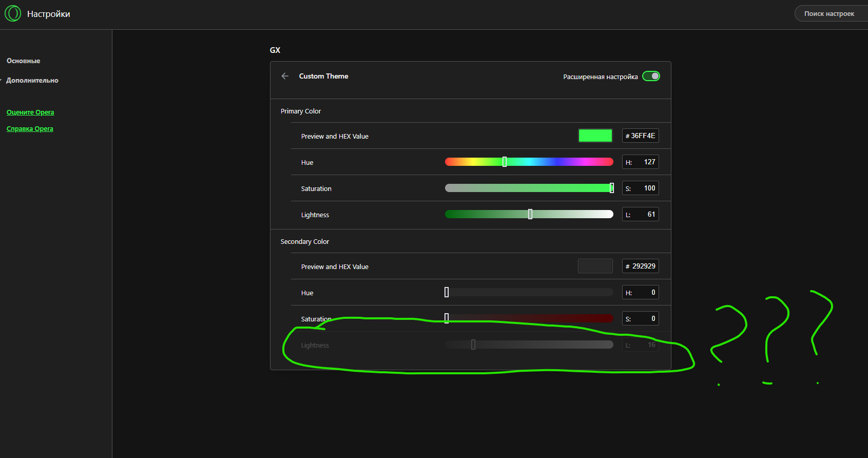Edit primary HEX value 36FF4E field
The image size is (868, 458).
641,136
